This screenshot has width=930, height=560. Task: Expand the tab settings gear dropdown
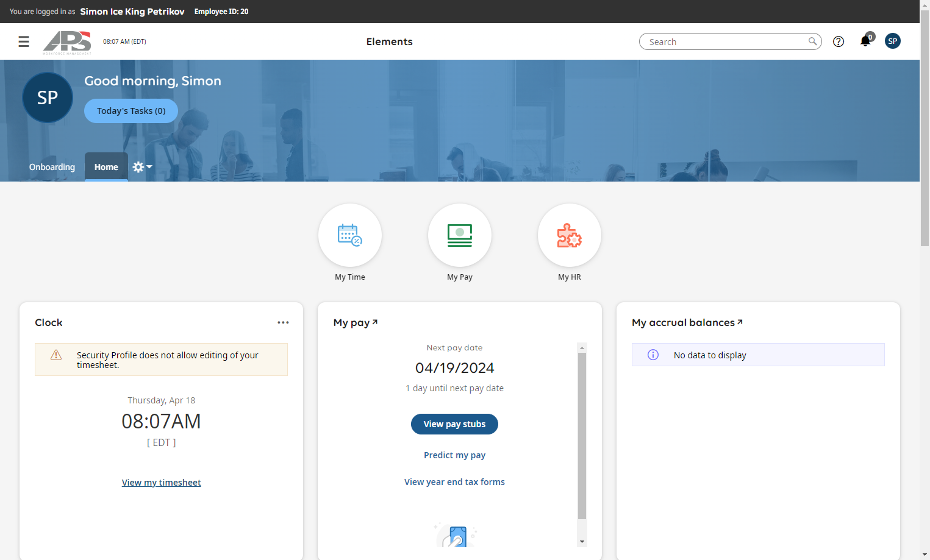pyautogui.click(x=142, y=167)
